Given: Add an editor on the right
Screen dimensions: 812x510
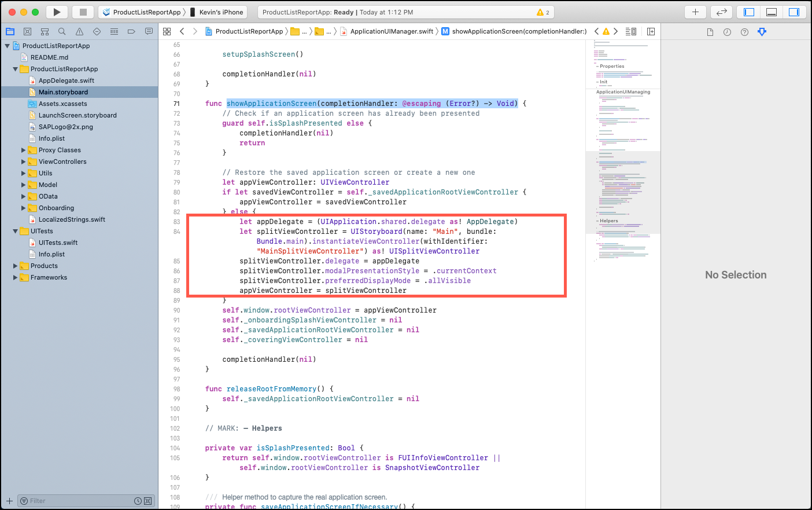Looking at the screenshot, I should point(651,31).
